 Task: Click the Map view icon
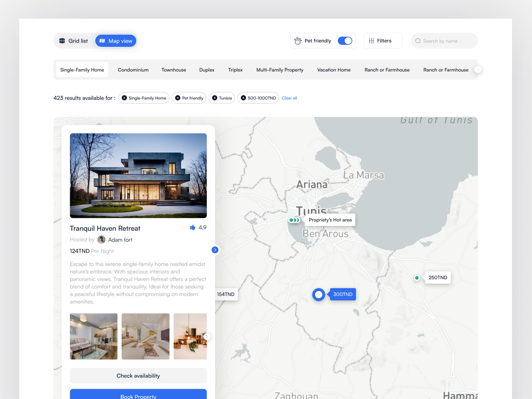(x=102, y=41)
